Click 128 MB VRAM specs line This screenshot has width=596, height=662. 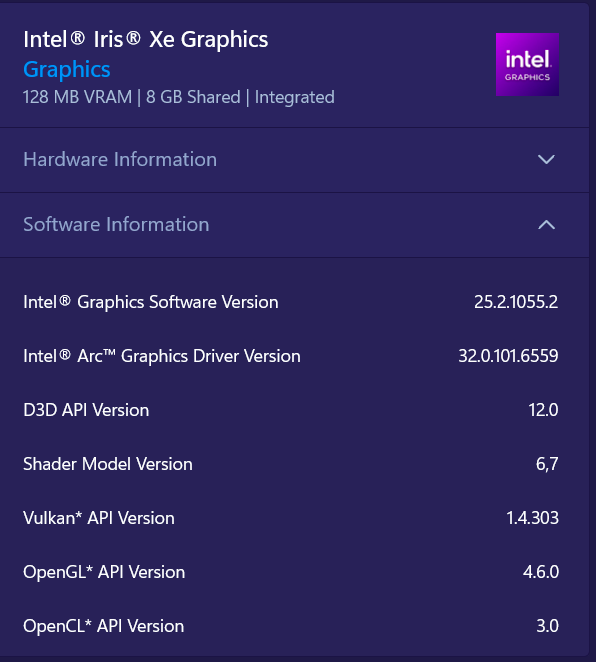tap(179, 97)
